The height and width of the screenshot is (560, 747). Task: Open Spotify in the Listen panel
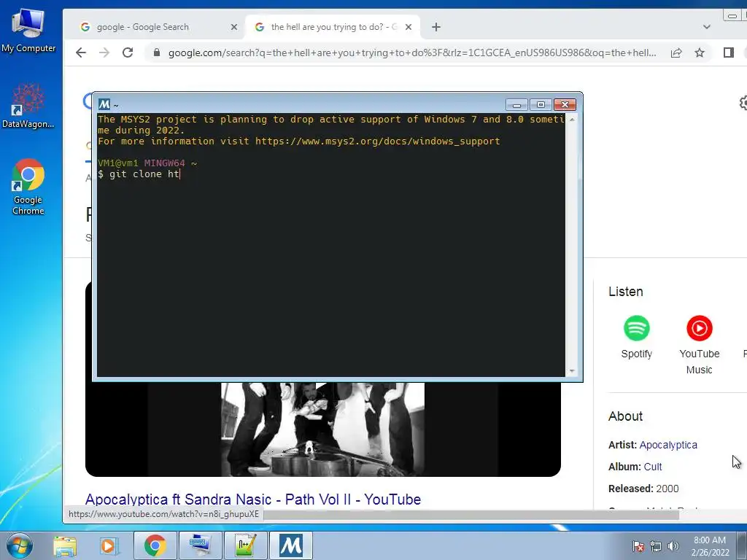636,337
